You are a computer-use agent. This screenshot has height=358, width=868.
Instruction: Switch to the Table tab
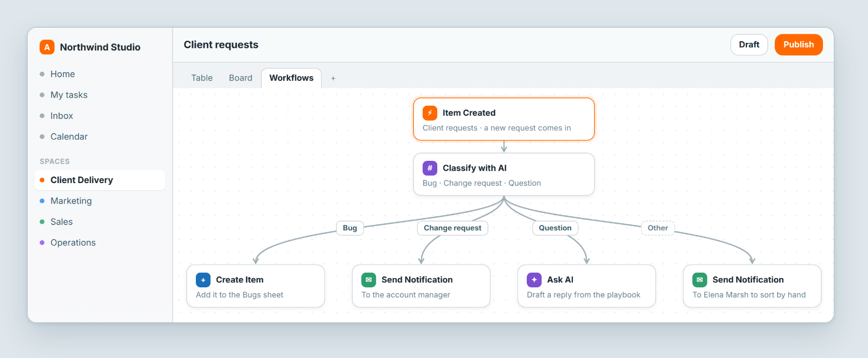(x=202, y=78)
